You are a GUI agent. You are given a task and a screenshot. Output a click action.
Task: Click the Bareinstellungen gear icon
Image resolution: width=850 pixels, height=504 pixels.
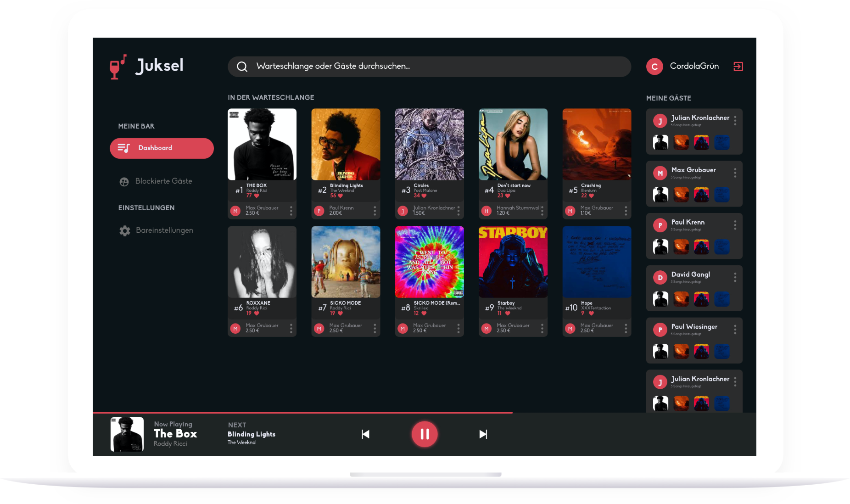pos(125,231)
